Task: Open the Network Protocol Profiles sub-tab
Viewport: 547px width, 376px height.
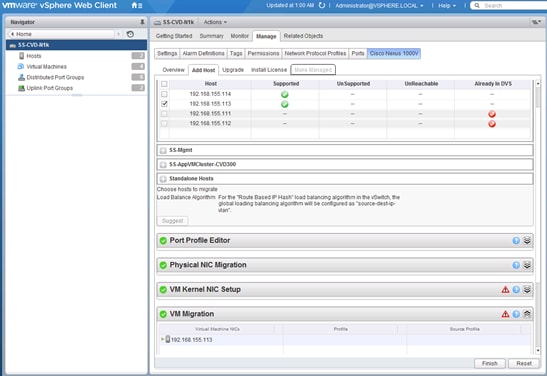Action: point(315,53)
